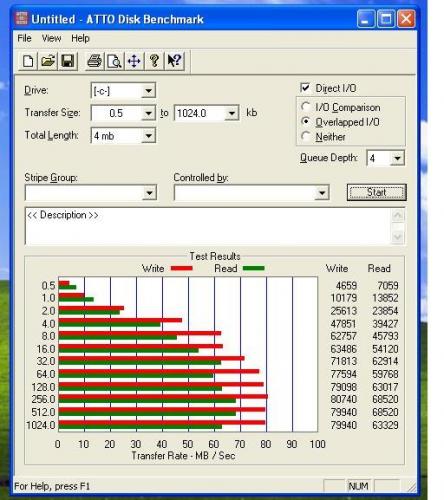Click the New document toolbar icon
The height and width of the screenshot is (500, 444).
pyautogui.click(x=28, y=61)
